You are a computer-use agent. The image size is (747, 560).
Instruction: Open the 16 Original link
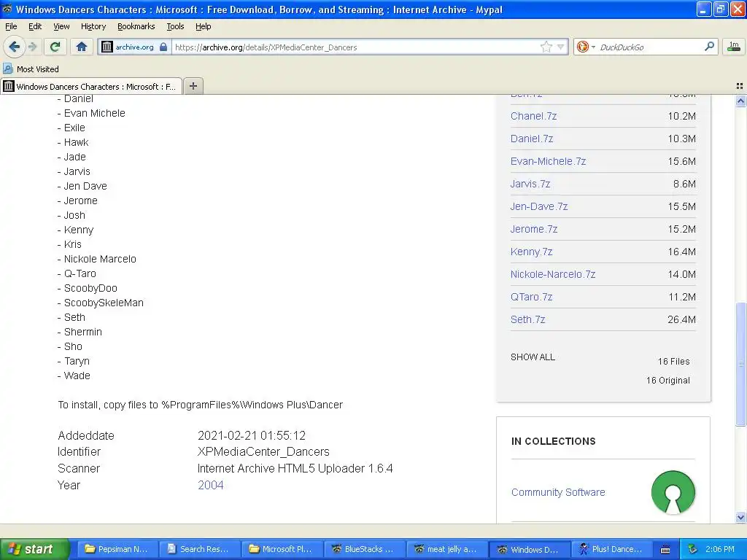click(668, 381)
